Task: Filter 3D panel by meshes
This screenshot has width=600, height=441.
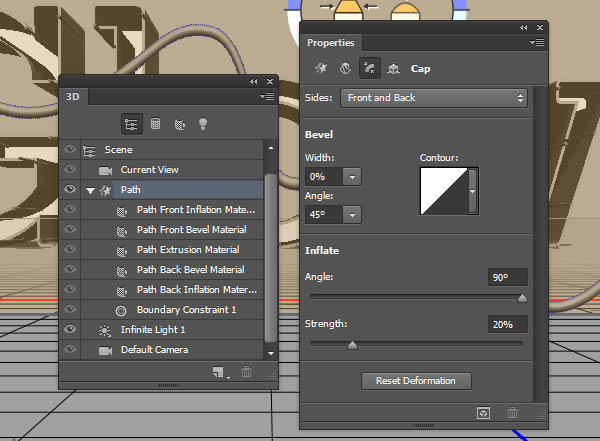Action: [155, 124]
